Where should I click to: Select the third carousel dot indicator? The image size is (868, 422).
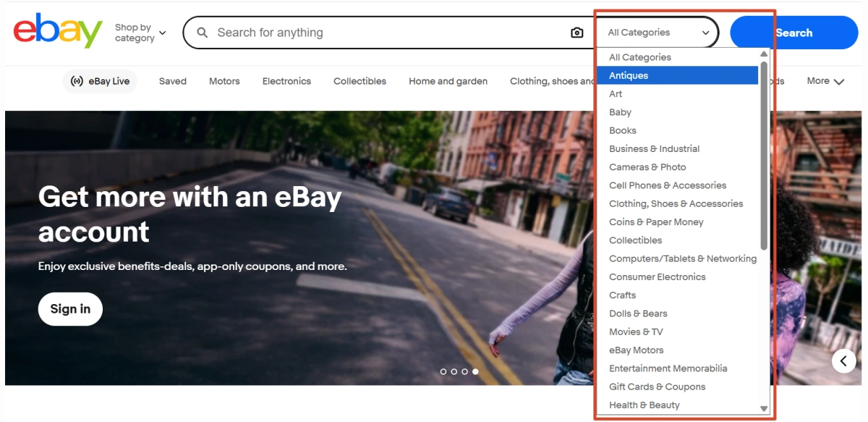[464, 371]
